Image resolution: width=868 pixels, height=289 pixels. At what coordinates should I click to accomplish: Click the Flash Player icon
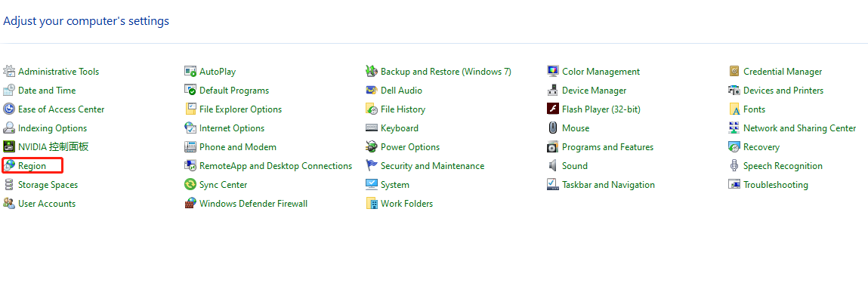tap(553, 109)
